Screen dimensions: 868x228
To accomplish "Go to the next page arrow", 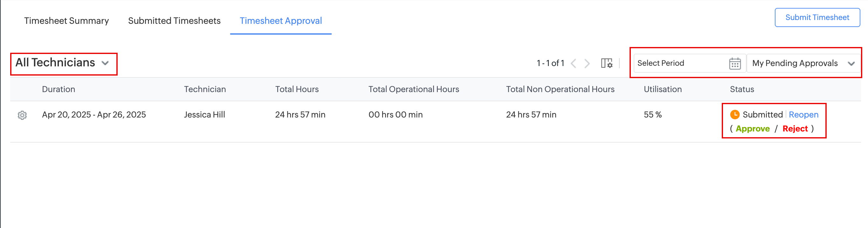I will tap(587, 63).
